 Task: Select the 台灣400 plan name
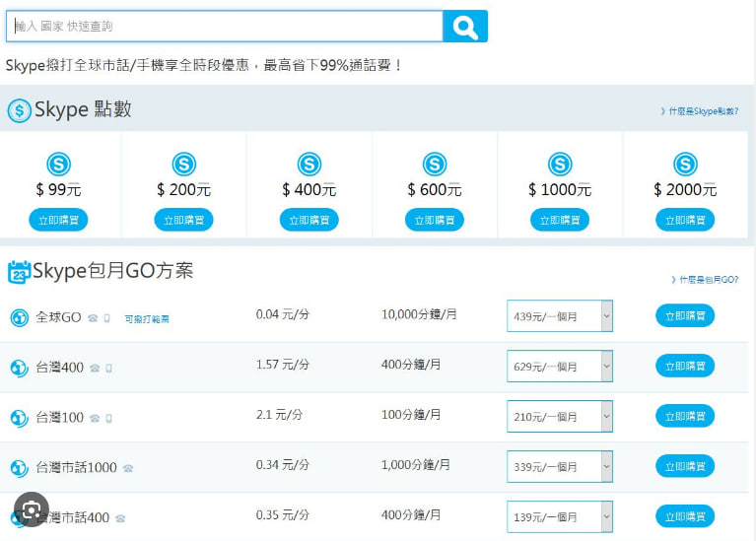(x=60, y=368)
